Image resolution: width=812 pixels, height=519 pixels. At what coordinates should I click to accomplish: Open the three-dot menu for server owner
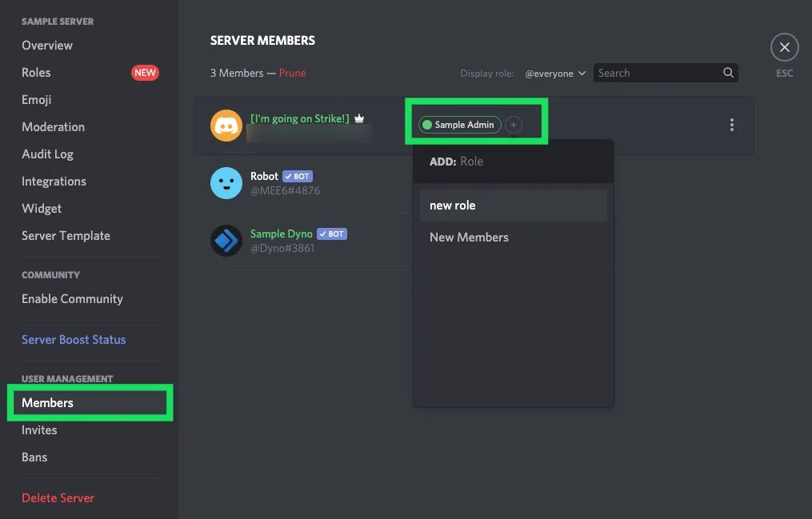tap(732, 125)
